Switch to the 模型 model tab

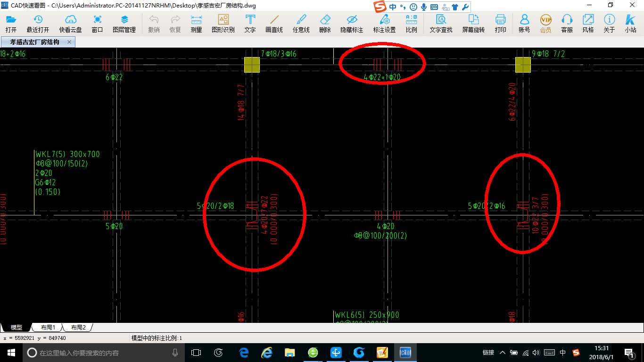click(17, 327)
